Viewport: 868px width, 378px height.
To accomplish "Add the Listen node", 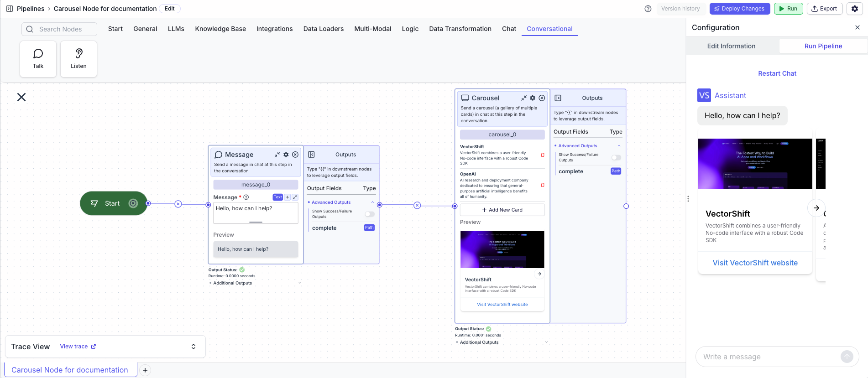I will (x=78, y=59).
